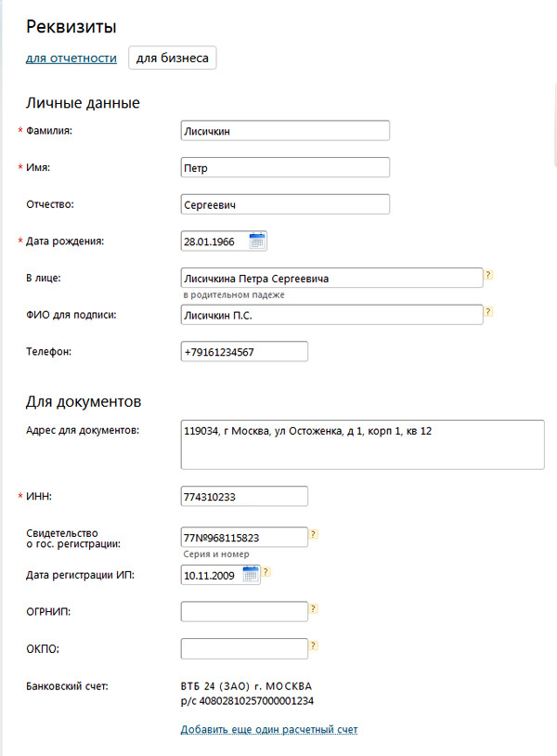Click help icon next to Свидетельство field

(x=314, y=534)
